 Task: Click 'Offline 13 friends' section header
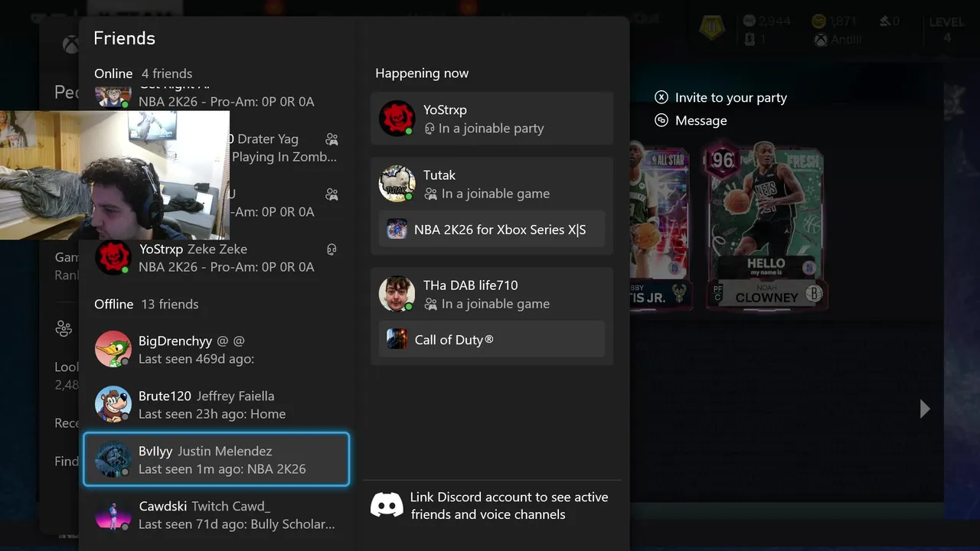pos(146,304)
